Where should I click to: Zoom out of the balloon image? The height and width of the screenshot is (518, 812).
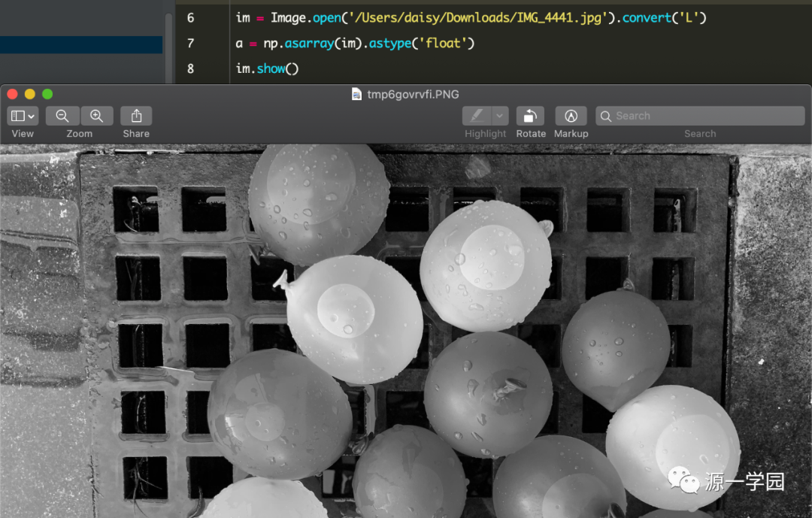pos(62,116)
